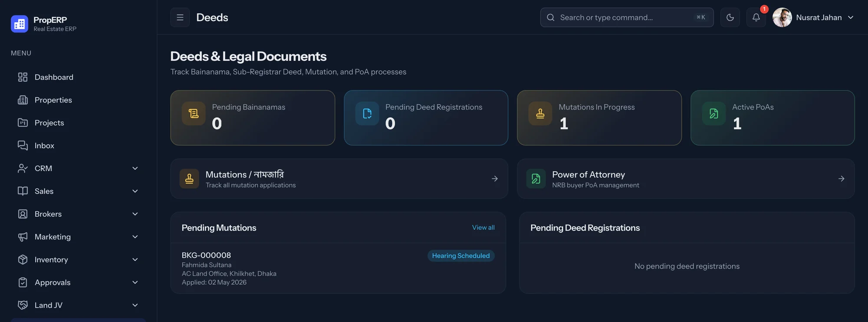The height and width of the screenshot is (322, 868).
Task: Click the Search or type command field
Action: pyautogui.click(x=627, y=17)
